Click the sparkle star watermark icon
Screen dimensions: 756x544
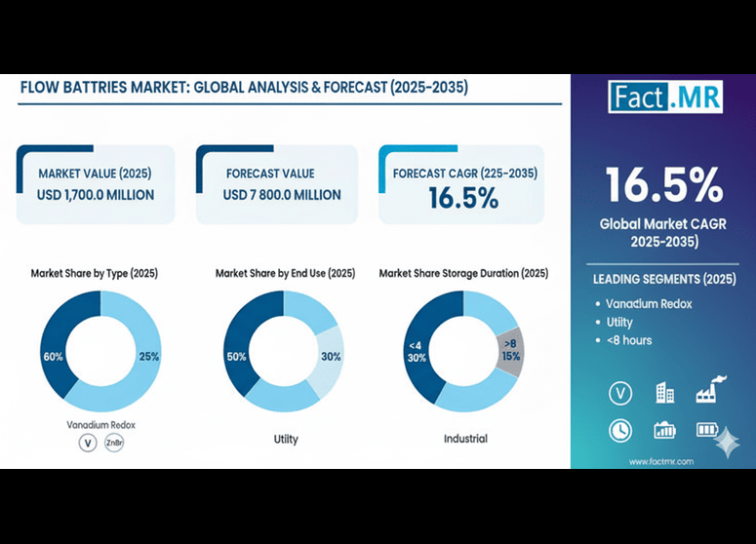pyautogui.click(x=726, y=443)
